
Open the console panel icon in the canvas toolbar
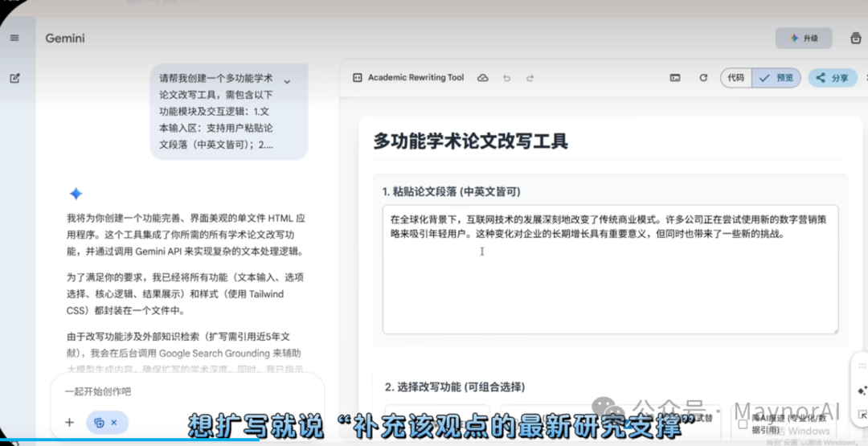pos(675,78)
